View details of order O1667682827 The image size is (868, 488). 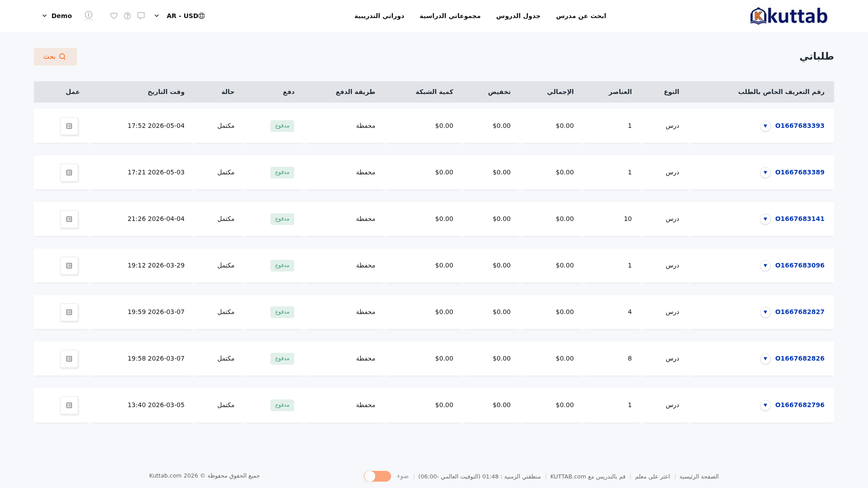[69, 312]
